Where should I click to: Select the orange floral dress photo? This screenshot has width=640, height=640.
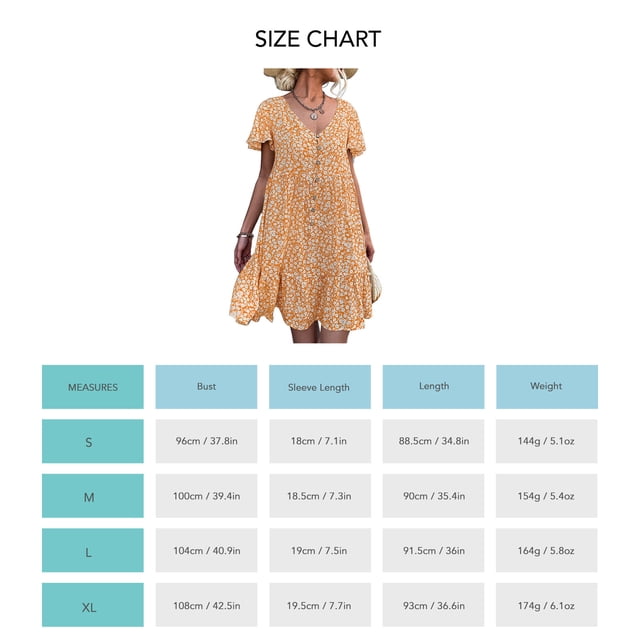(306, 205)
